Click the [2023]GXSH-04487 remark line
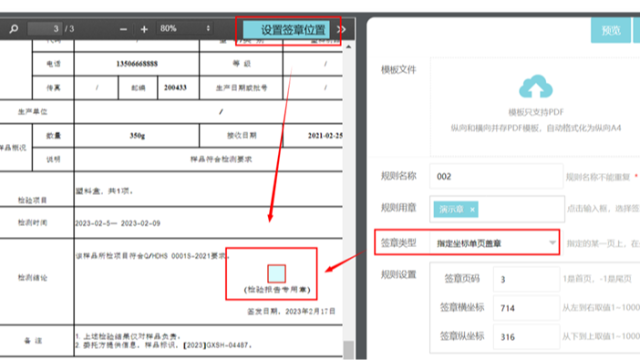The height and width of the screenshot is (360, 640). pyautogui.click(x=163, y=345)
